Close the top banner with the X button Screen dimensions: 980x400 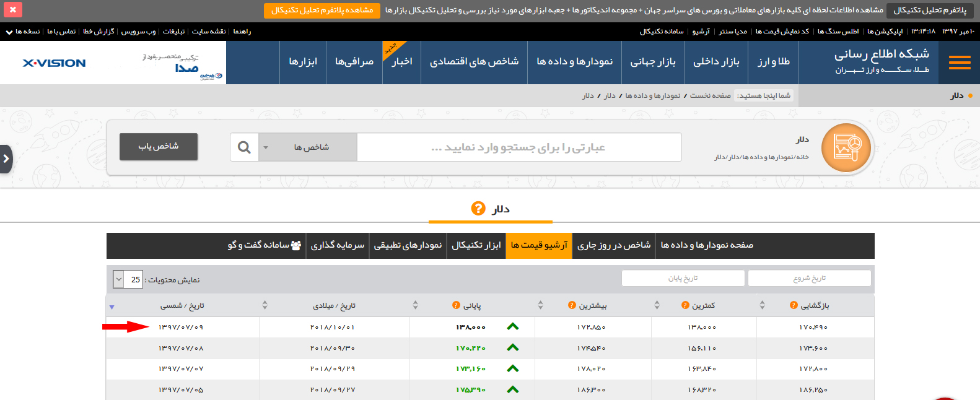tap(12, 10)
